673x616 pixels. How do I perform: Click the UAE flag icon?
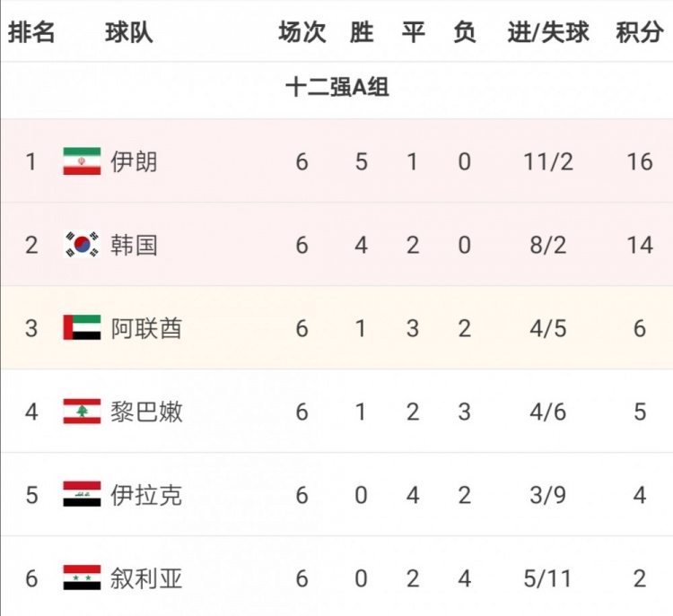(82, 327)
